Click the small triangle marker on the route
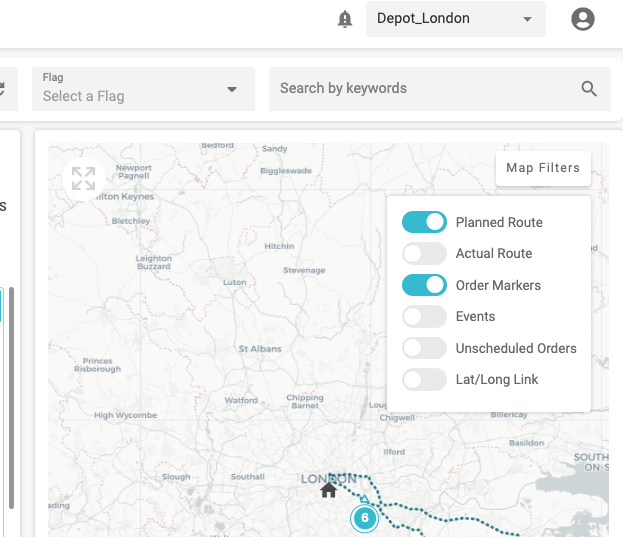Image resolution: width=623 pixels, height=537 pixels. [x=365, y=498]
